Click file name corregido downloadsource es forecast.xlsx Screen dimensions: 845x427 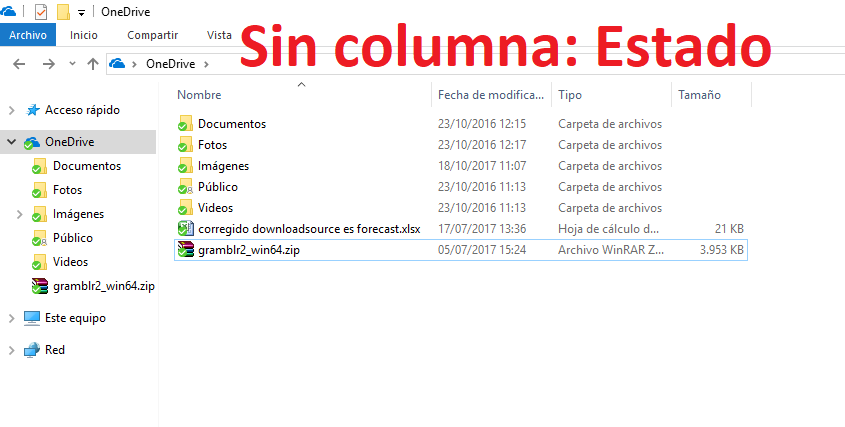point(309,229)
